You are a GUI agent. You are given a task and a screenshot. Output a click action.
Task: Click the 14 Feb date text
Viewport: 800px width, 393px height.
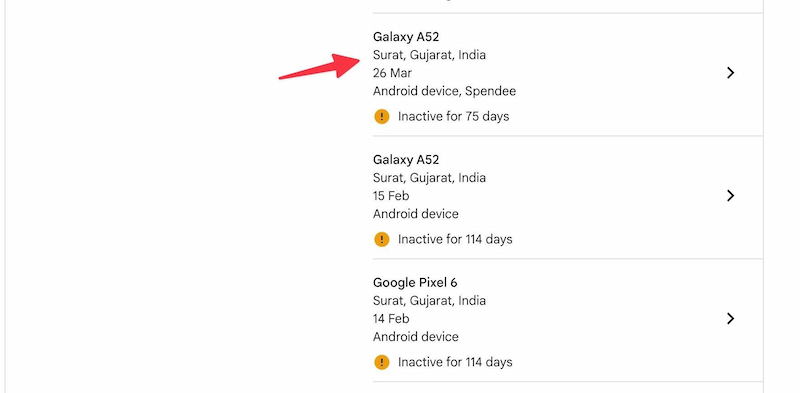pos(391,318)
